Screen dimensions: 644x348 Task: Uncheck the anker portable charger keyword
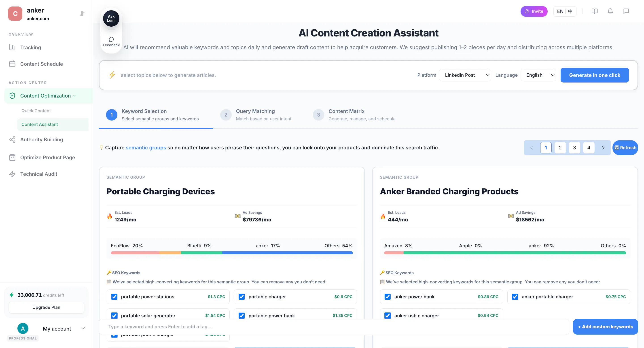coord(515,297)
